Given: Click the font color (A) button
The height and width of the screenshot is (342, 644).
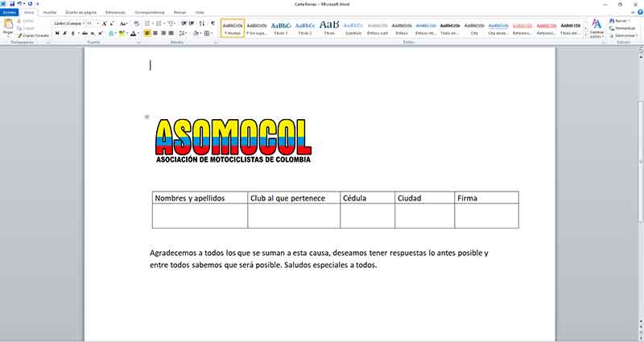Looking at the screenshot, I should coord(133,33).
